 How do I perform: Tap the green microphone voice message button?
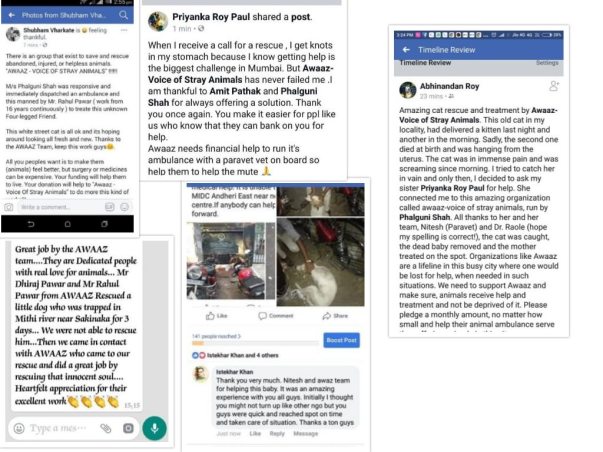point(154,428)
